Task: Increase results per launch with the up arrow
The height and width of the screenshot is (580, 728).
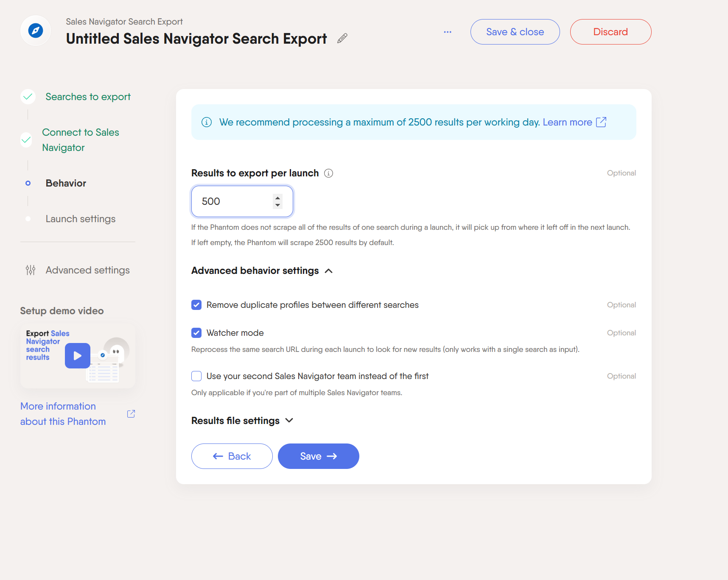Action: (277, 198)
